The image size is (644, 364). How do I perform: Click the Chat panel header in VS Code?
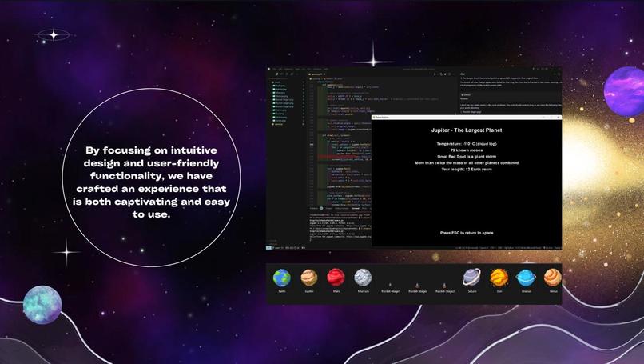click(463, 74)
